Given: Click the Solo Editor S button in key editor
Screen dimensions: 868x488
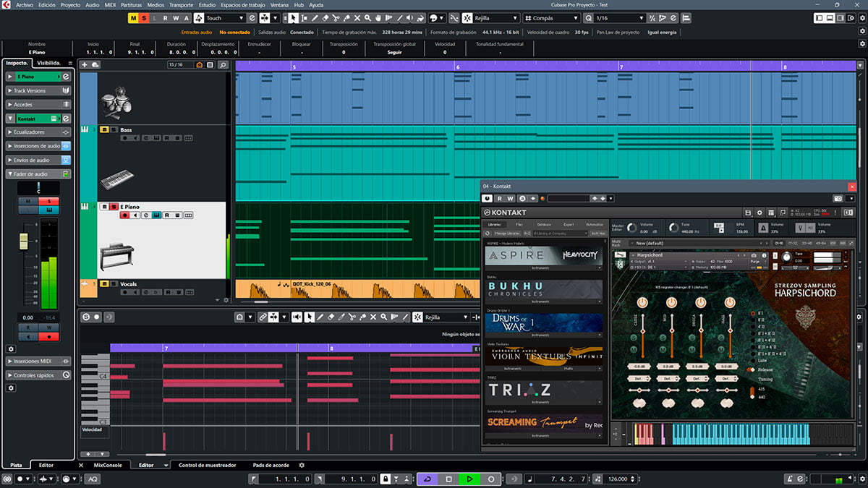Looking at the screenshot, I should [85, 317].
